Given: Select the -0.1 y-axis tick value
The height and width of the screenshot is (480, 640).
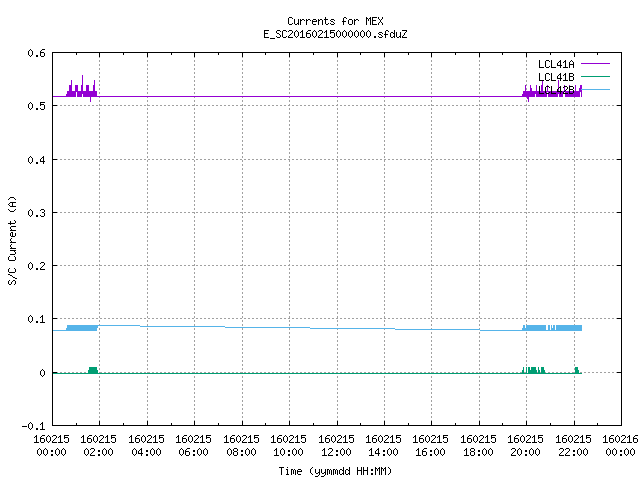Looking at the screenshot, I should [x=33, y=426].
